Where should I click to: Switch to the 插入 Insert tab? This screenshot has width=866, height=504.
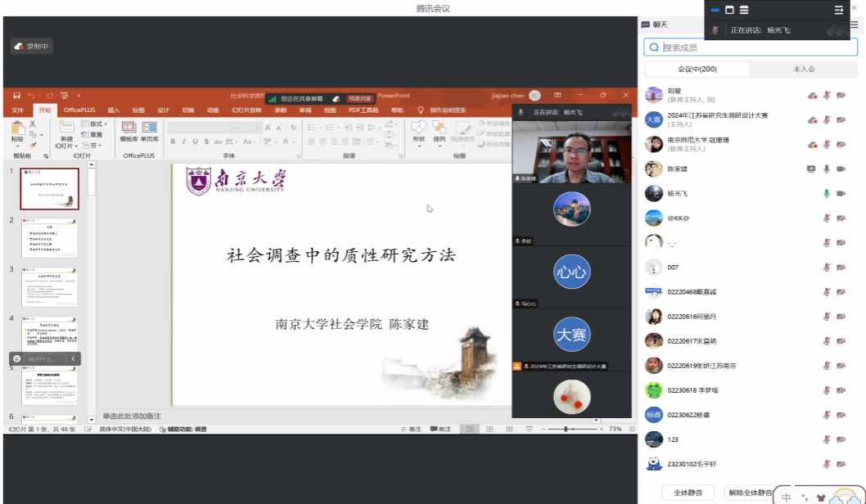(114, 110)
